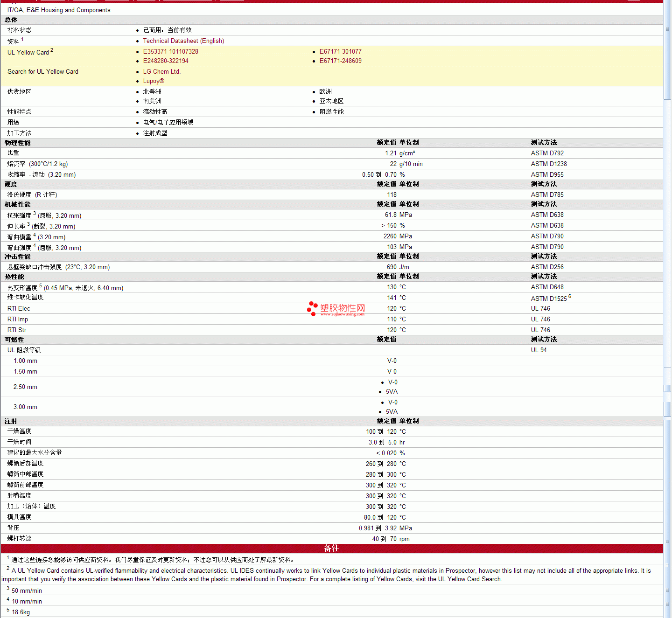The width and height of the screenshot is (672, 618).
Task: Click the Vicat softening value 141
Action: [392, 298]
